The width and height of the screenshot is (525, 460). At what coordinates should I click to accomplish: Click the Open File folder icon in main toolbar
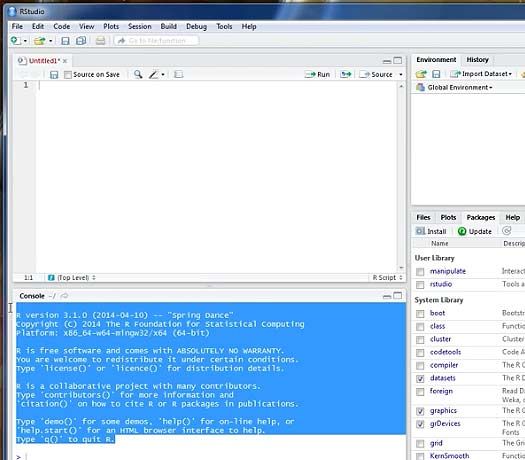[x=40, y=41]
